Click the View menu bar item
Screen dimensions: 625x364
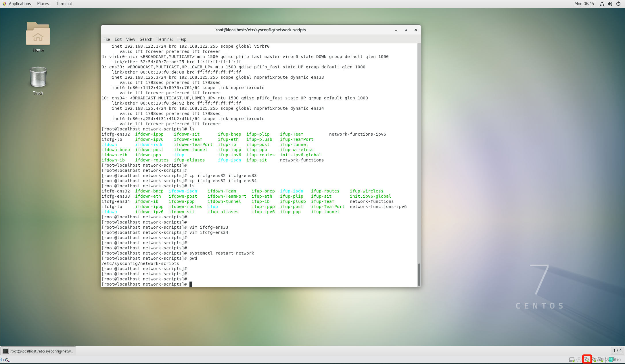pyautogui.click(x=131, y=39)
